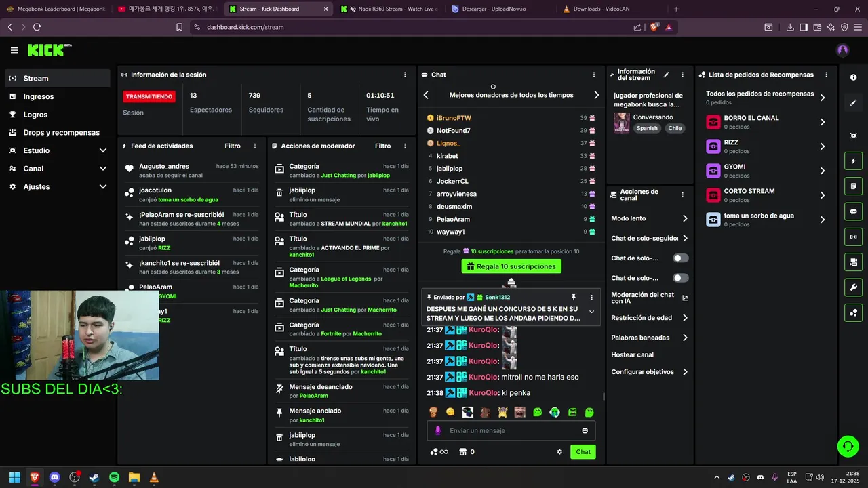Image resolution: width=868 pixels, height=488 pixels.
Task: Toggle the document/notes widget in the right sidebar
Action: pos(853,186)
